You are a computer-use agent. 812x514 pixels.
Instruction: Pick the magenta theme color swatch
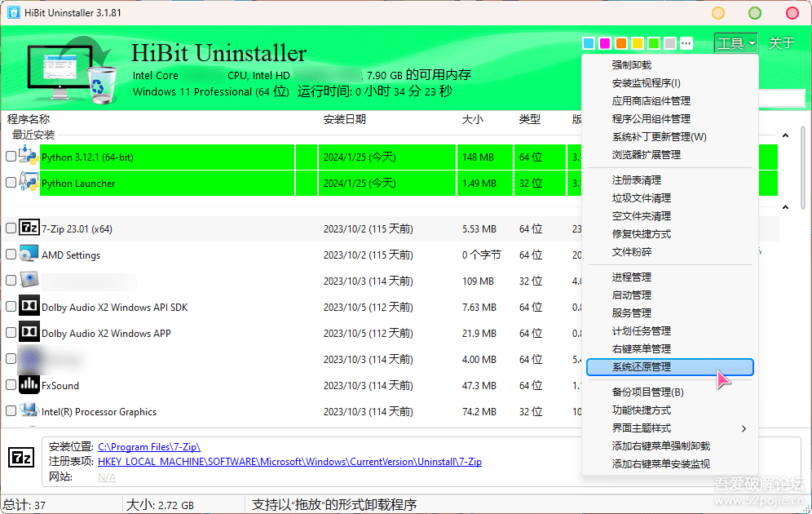(605, 43)
